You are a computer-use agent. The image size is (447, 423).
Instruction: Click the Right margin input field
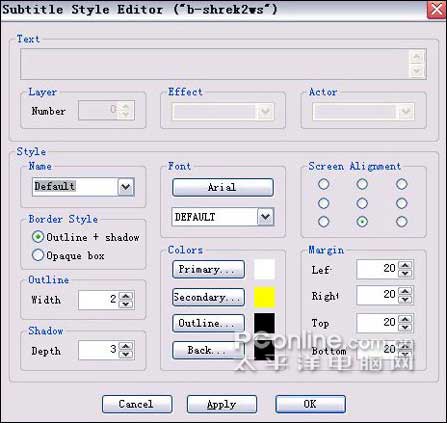(377, 295)
